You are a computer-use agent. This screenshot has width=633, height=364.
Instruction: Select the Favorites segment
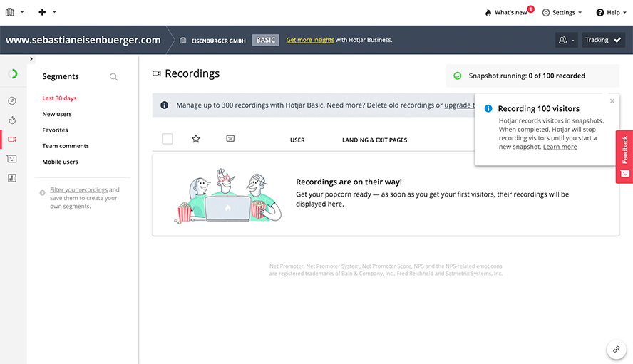(56, 130)
